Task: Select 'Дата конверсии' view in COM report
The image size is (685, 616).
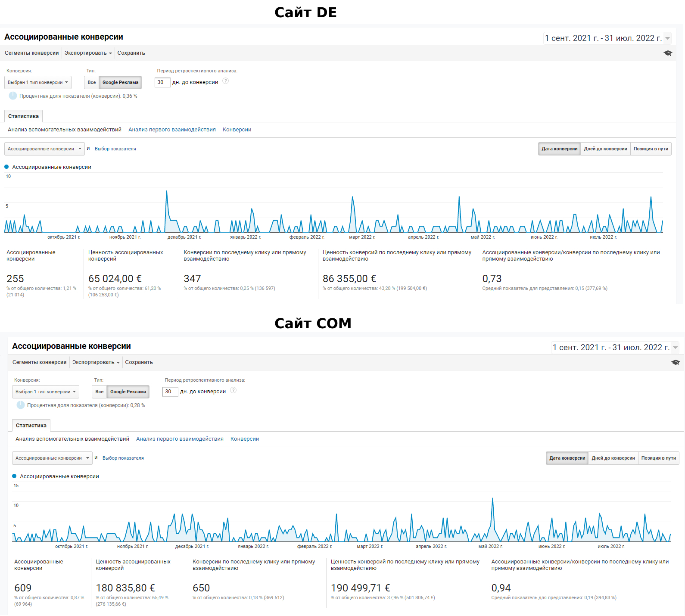Action: (567, 458)
